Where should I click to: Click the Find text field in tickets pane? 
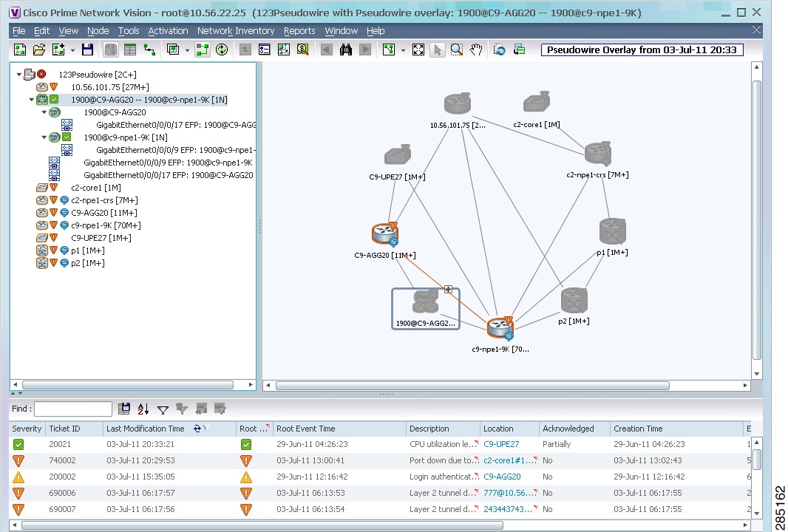[x=73, y=409]
